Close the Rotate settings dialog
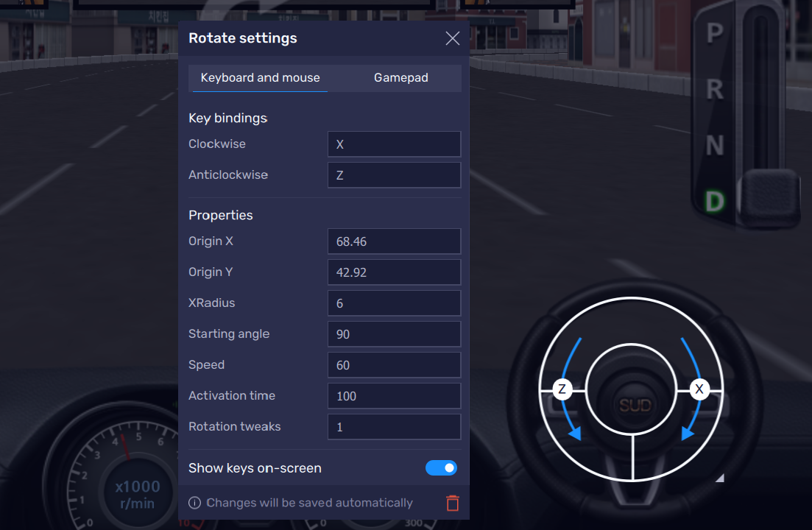This screenshot has width=812, height=530. coord(453,38)
